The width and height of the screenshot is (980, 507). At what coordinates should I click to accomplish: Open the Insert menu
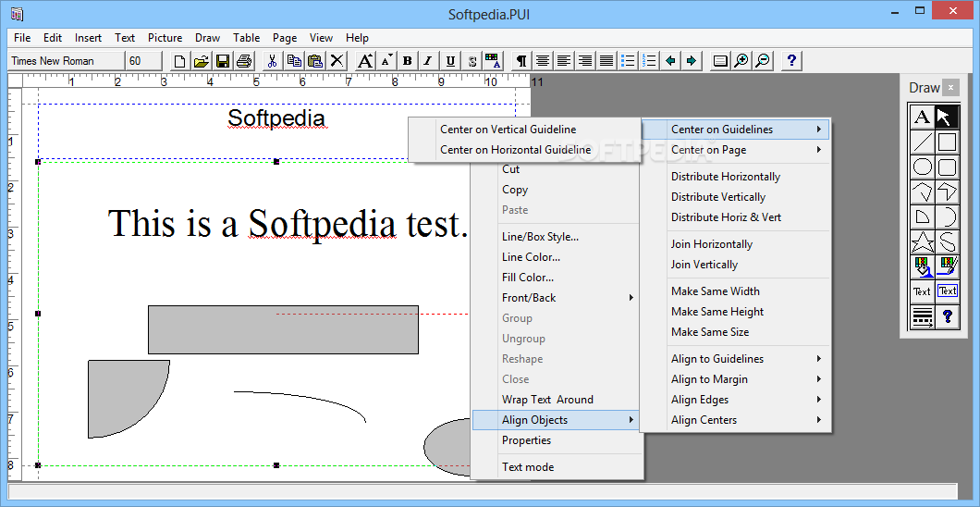[88, 38]
